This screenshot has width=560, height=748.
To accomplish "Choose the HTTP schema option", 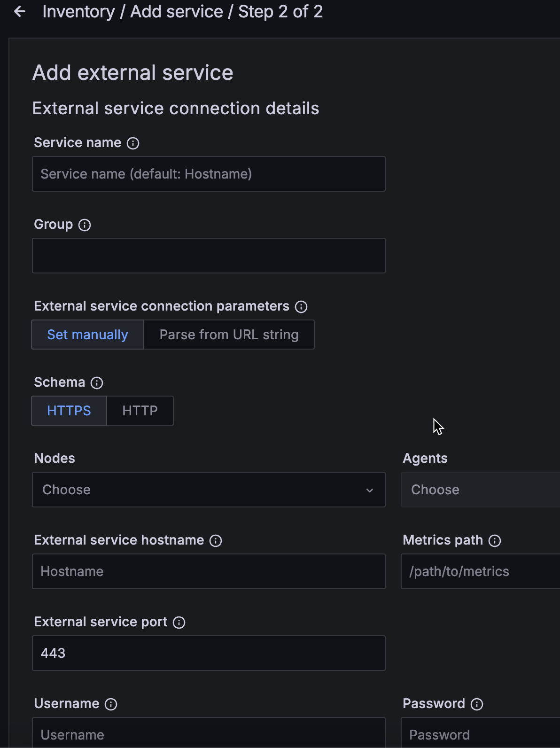I will 140,411.
